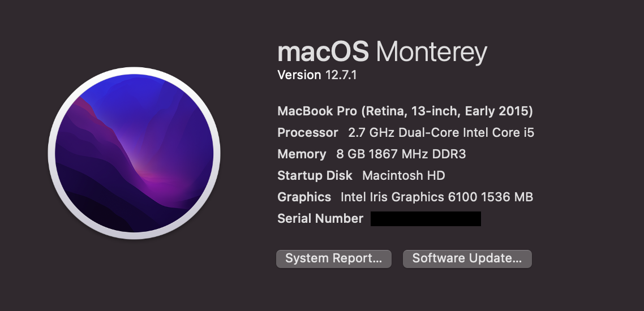Click the "Monterey" word in the heading
This screenshot has width=644, height=311.
pyautogui.click(x=431, y=53)
